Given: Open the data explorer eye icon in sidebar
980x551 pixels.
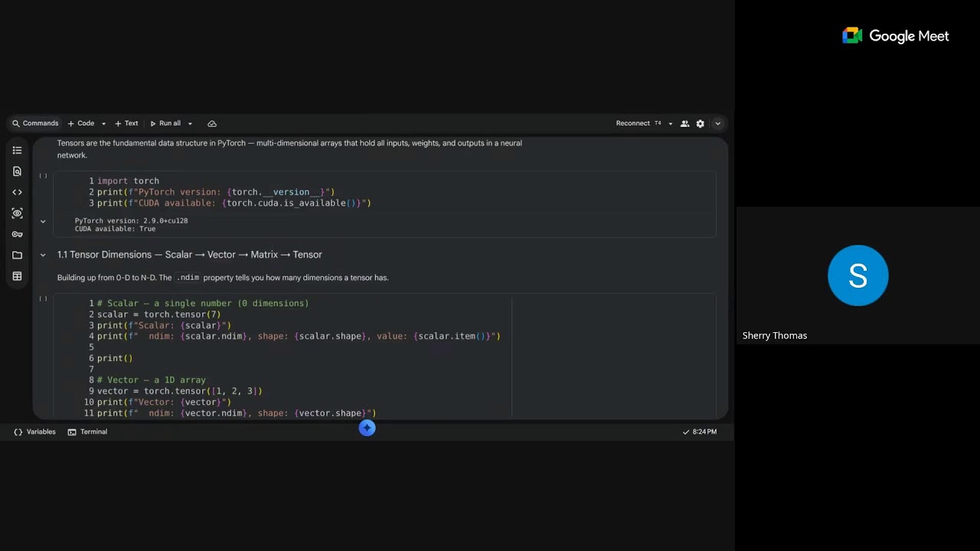Looking at the screenshot, I should (x=17, y=214).
